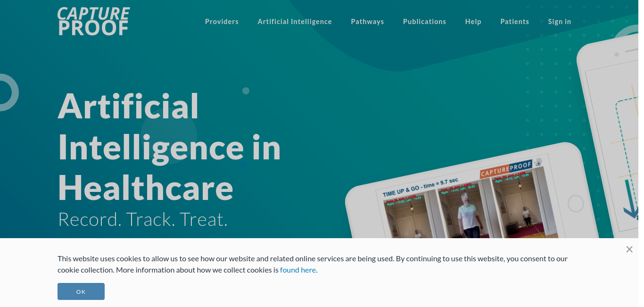Open the Help nav link

click(x=473, y=22)
